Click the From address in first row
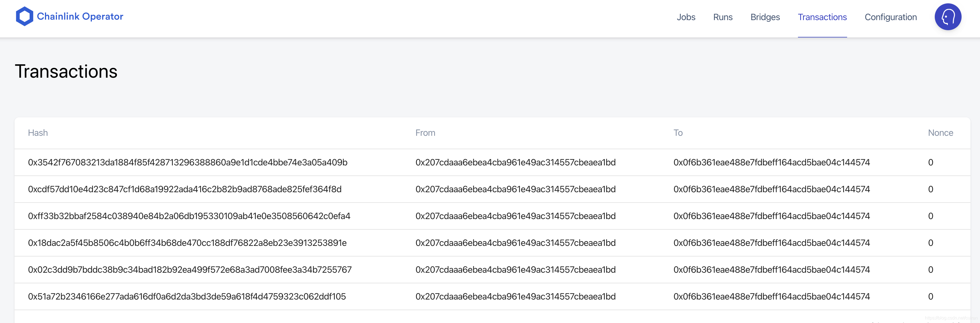 click(515, 162)
